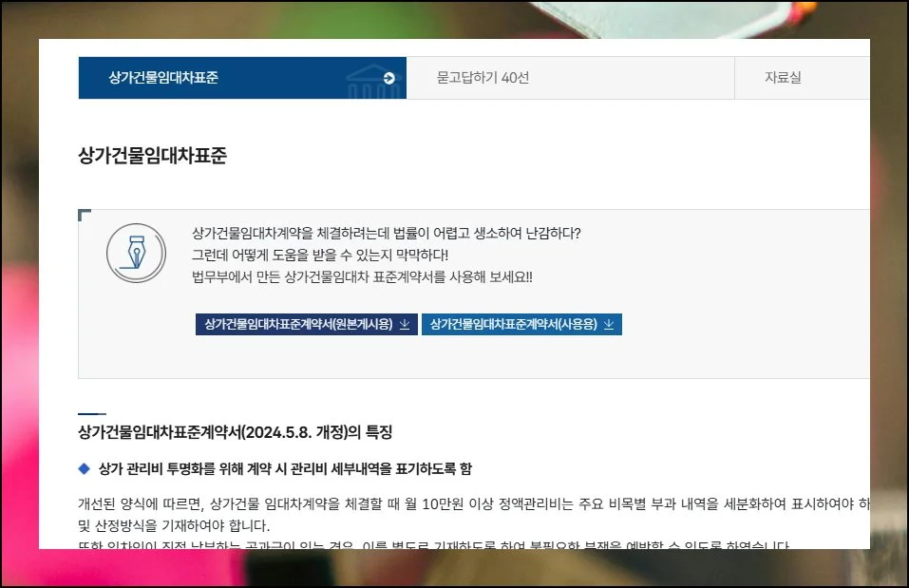Click download icon on 원본게시용 button

(x=405, y=325)
